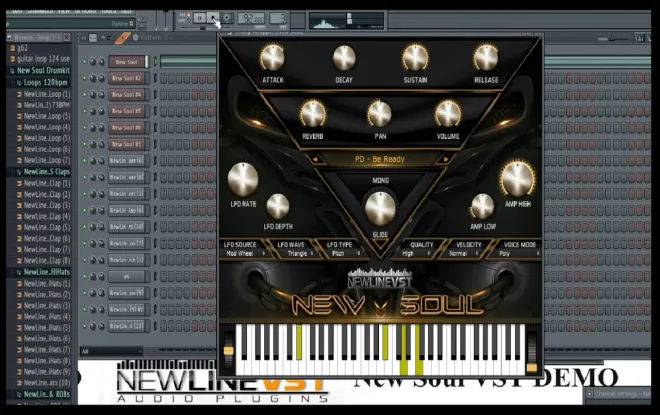Click the Sustain knob
The image size is (660, 415).
point(415,57)
